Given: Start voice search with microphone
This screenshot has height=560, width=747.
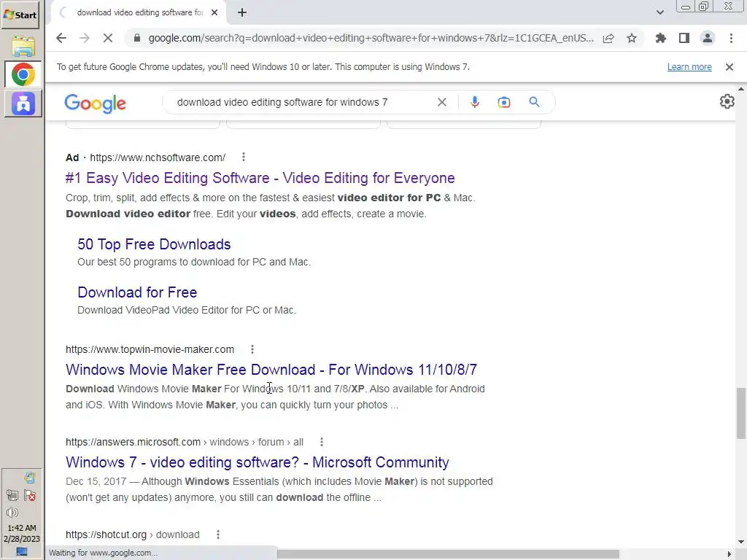Looking at the screenshot, I should 474,102.
